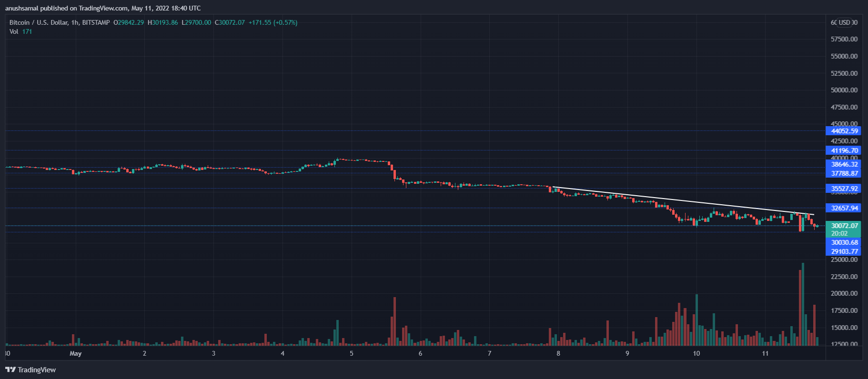
Task: Click the 41196.70 price level label
Action: tap(843, 150)
